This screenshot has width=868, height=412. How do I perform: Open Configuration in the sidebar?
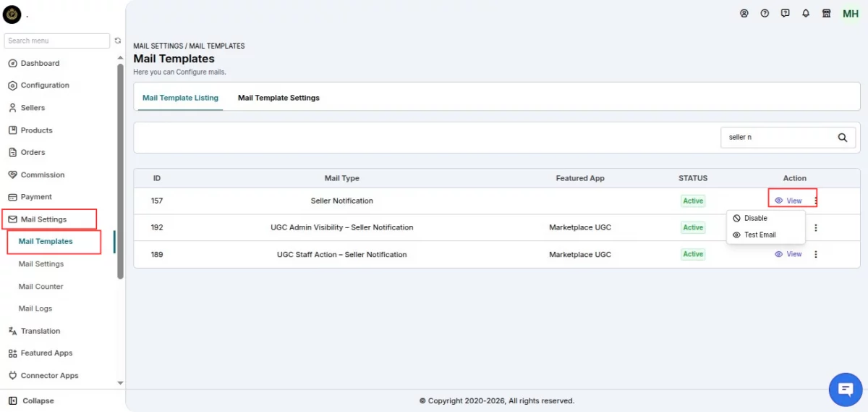45,85
